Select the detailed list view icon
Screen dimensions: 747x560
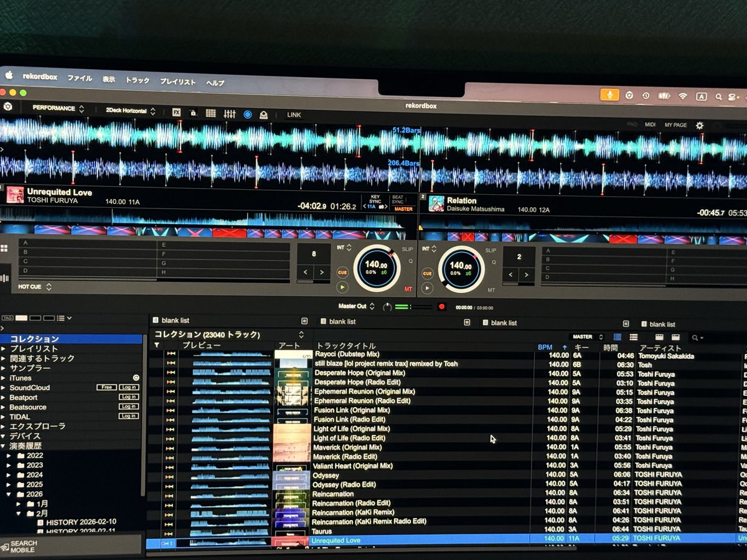coord(618,337)
